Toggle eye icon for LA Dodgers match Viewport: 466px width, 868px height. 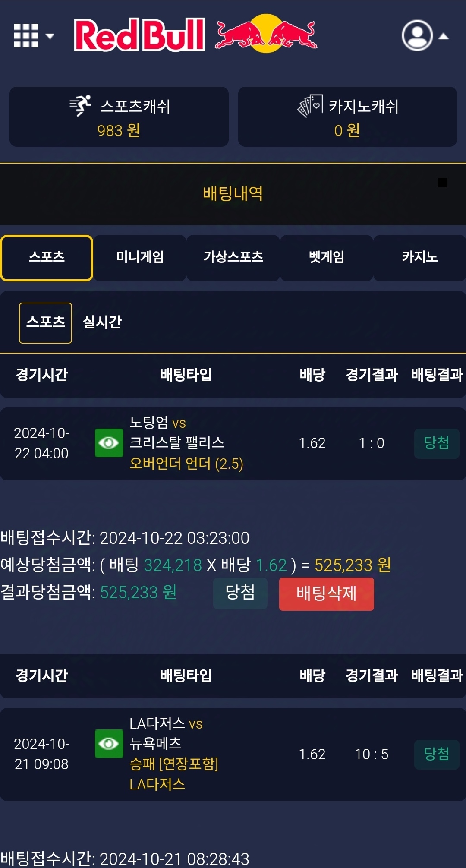[109, 743]
